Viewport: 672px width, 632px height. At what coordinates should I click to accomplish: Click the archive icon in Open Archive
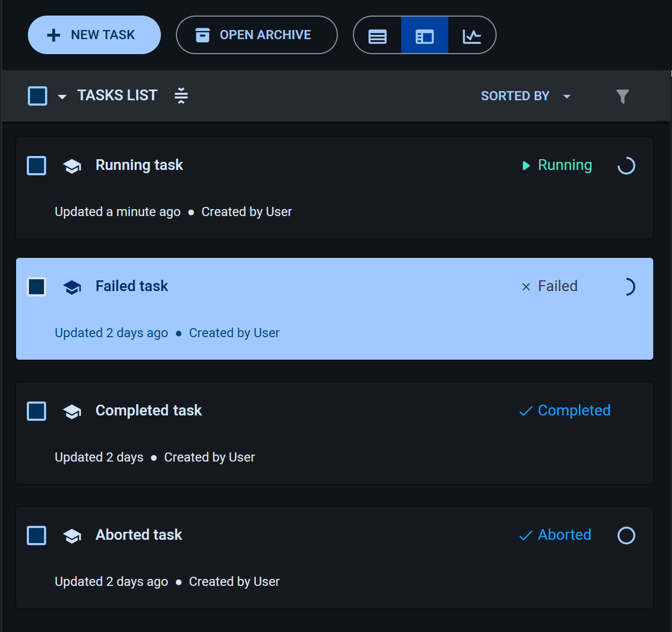pos(202,34)
